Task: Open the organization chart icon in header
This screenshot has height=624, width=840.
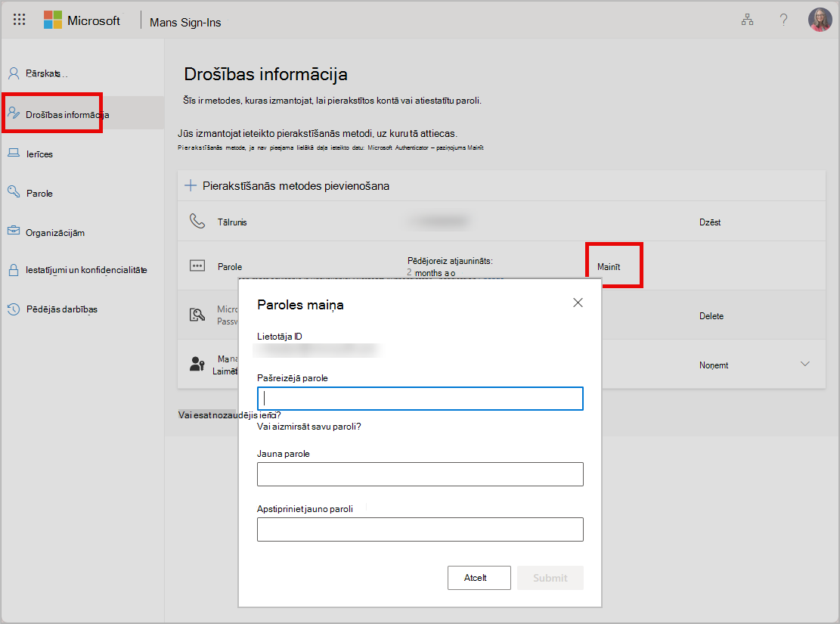Action: [747, 20]
